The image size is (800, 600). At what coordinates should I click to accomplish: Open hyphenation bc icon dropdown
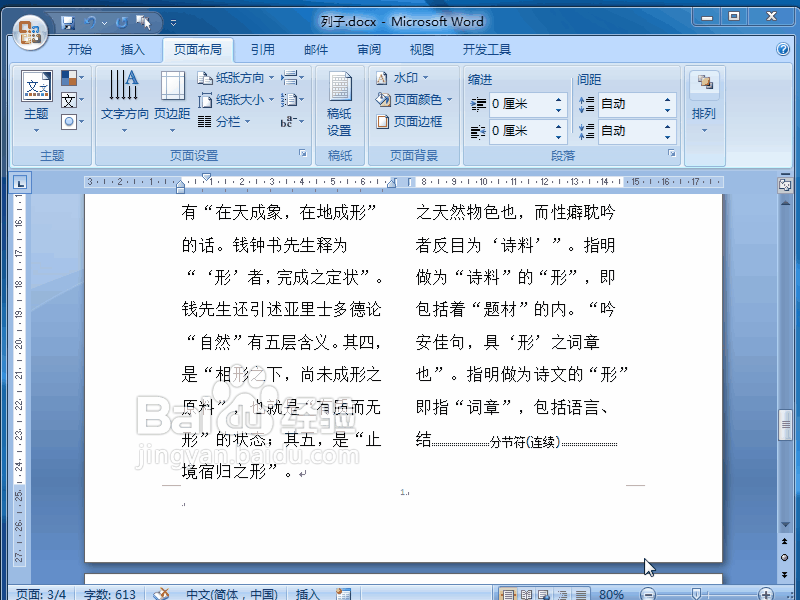pyautogui.click(x=292, y=122)
